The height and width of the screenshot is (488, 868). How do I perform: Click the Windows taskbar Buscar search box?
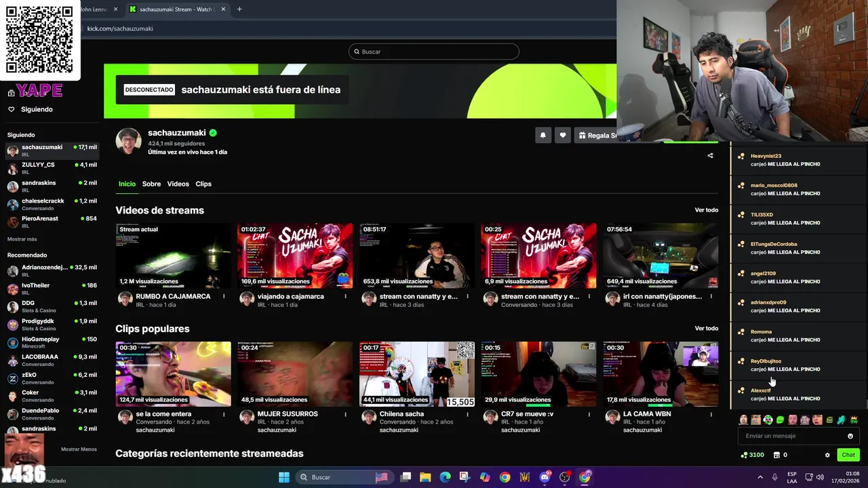point(344,477)
